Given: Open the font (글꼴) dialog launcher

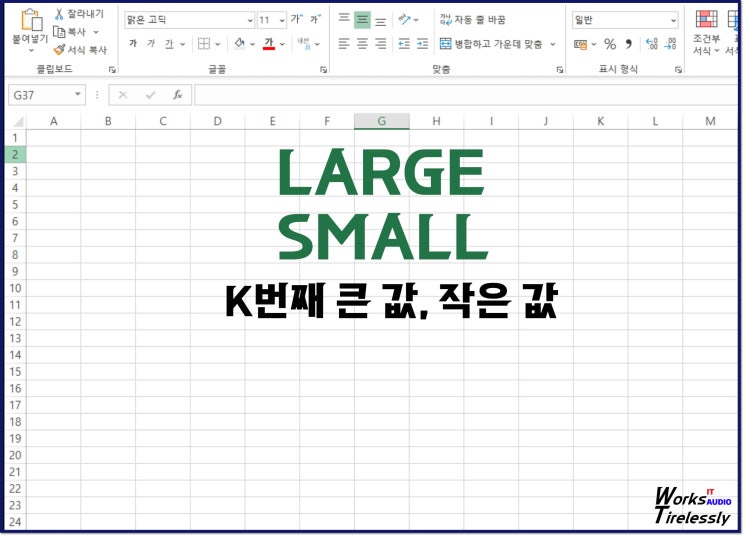Looking at the screenshot, I should pos(324,70).
